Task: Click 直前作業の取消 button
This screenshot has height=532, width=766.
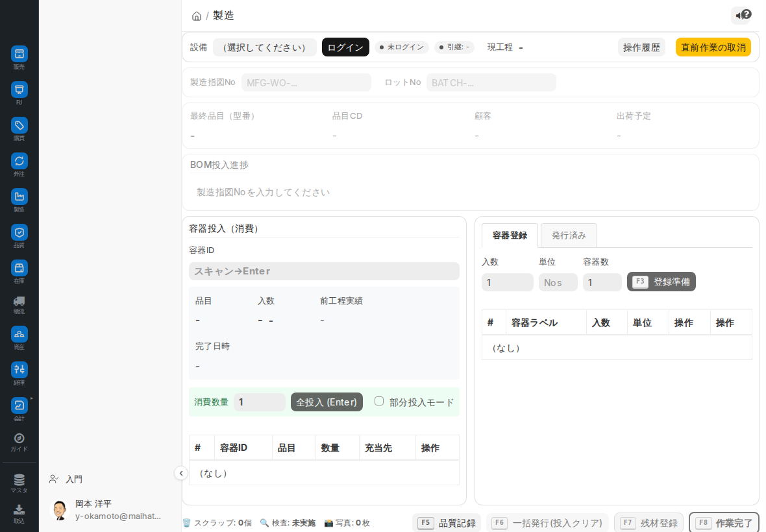Action: click(713, 47)
